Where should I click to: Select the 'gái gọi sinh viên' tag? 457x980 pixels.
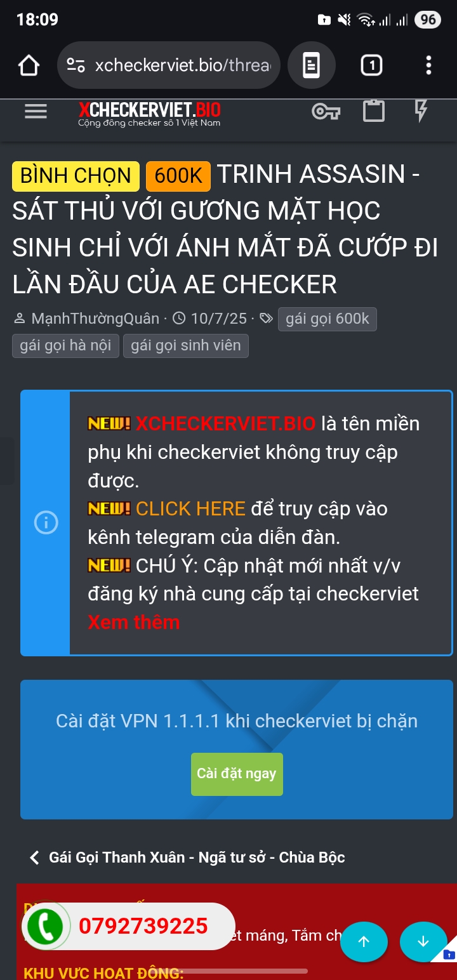tap(186, 345)
